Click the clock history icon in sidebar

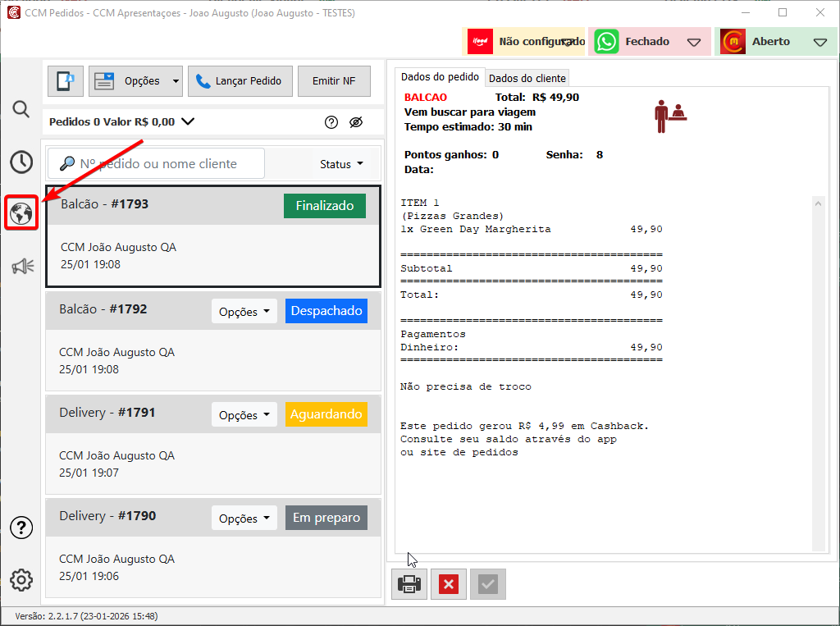click(21, 162)
